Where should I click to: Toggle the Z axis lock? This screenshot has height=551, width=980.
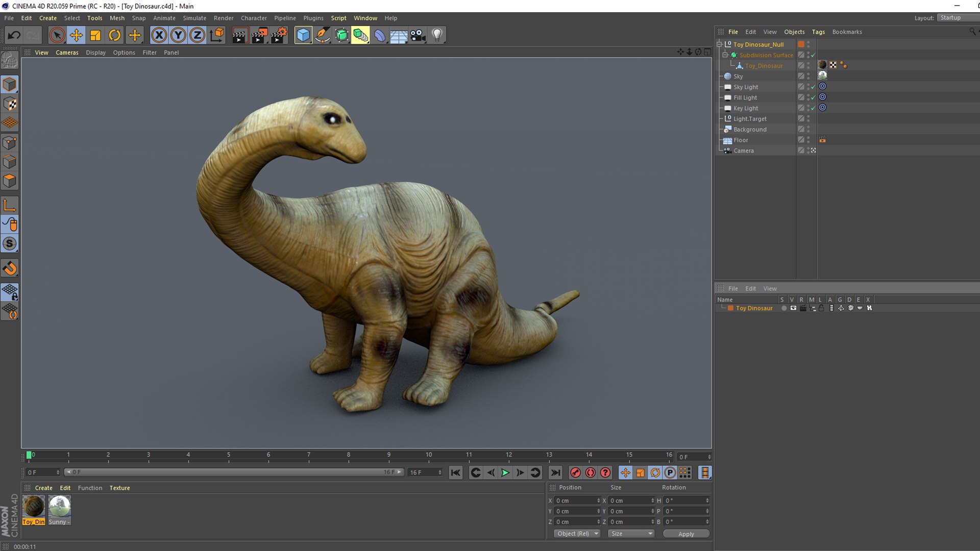197,35
